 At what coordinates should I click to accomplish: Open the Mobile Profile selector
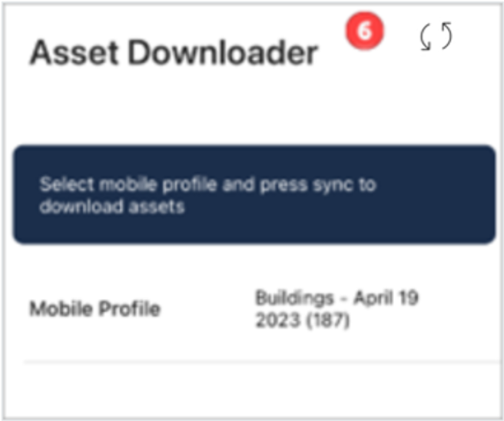click(x=337, y=309)
